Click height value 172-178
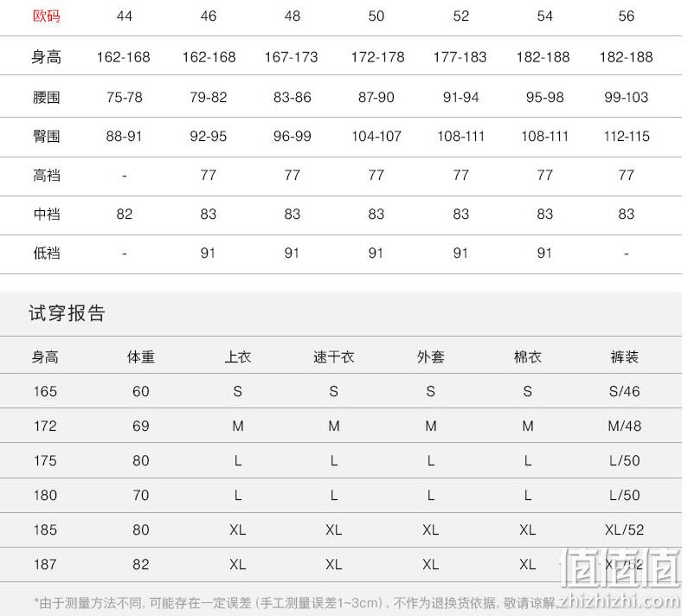This screenshot has width=688, height=616. click(x=377, y=57)
